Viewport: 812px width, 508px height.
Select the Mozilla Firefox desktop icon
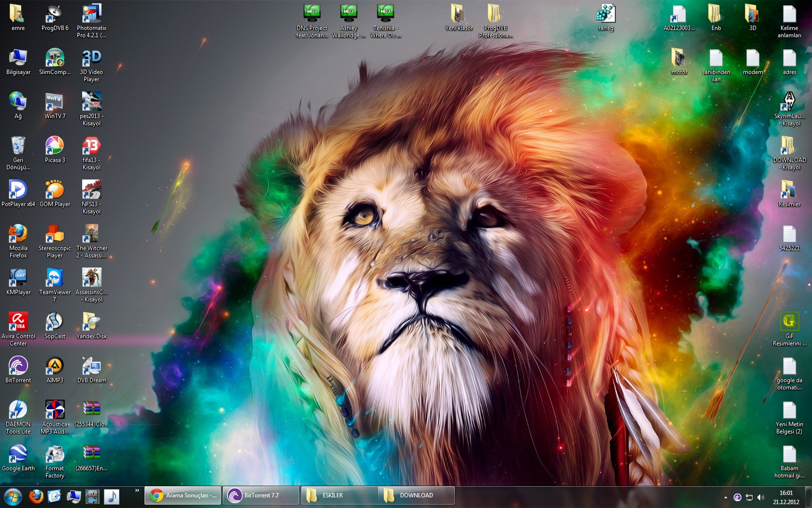18,241
